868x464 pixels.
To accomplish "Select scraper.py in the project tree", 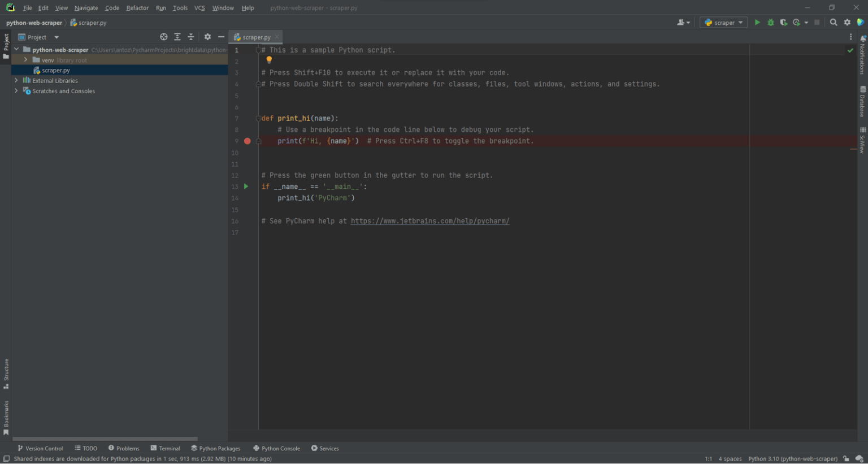I will 57,70.
